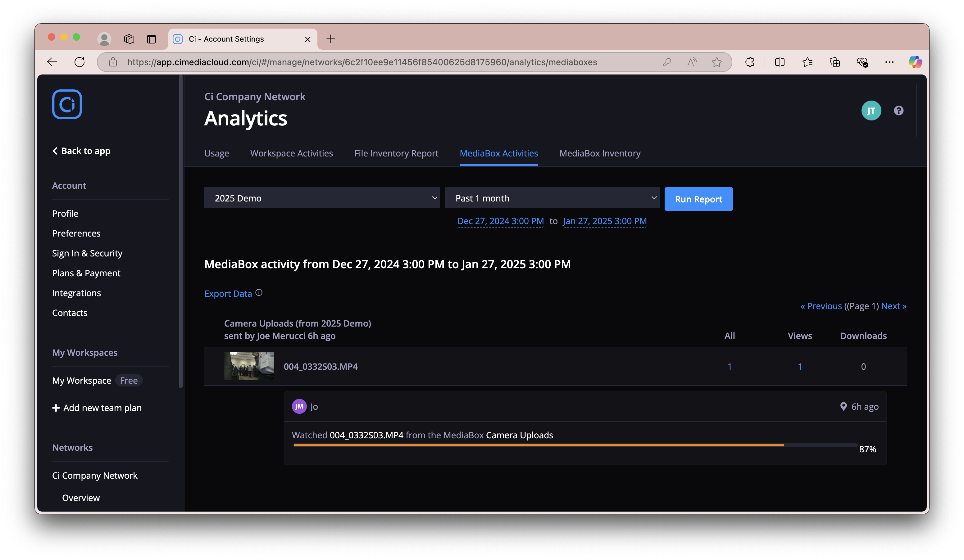Click the Run Report button

[x=698, y=199]
